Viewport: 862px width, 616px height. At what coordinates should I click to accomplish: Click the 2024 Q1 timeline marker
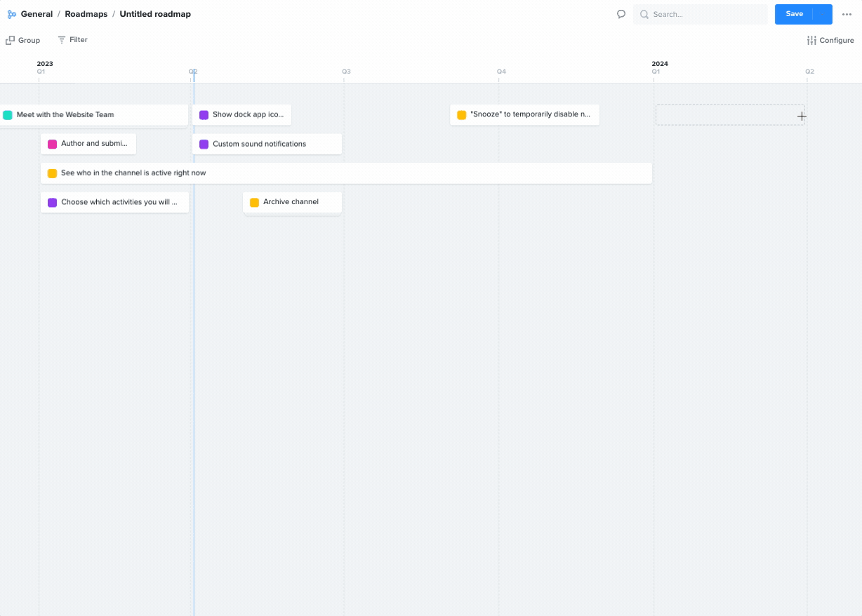(x=656, y=72)
